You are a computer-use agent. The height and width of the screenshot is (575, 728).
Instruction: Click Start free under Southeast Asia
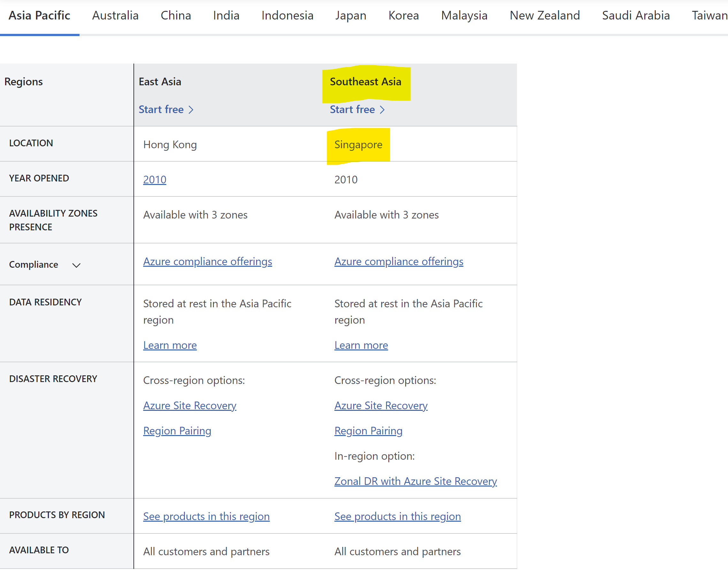pos(357,110)
